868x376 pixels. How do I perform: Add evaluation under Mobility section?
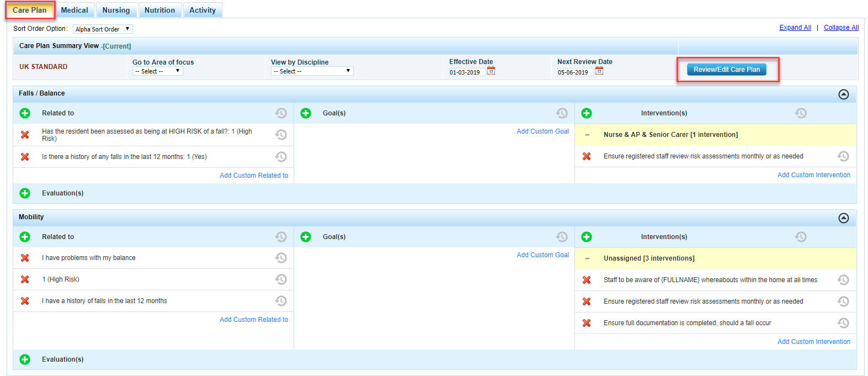[25, 359]
